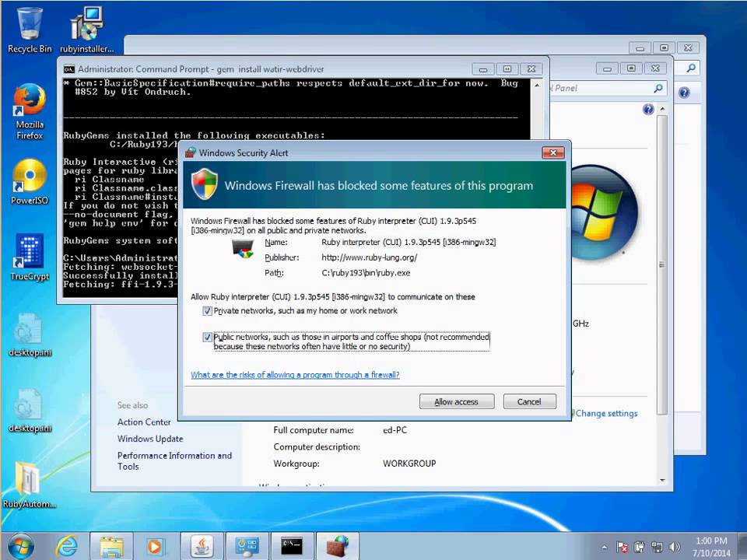Open Windows Explorer from taskbar
This screenshot has width=747, height=560.
pos(111,546)
